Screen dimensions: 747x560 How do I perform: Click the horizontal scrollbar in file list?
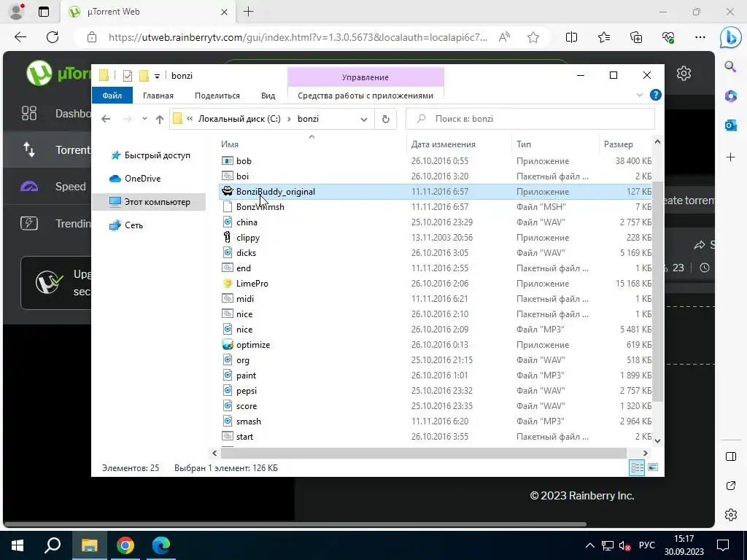click(424, 453)
